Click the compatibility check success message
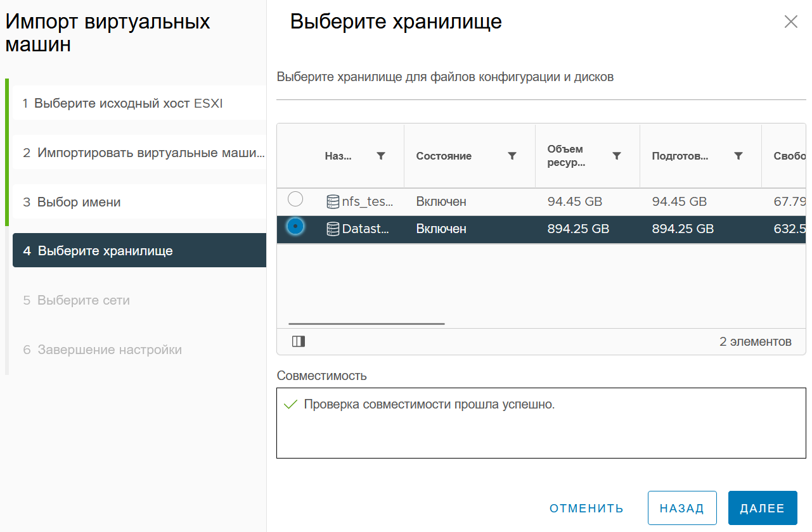 (x=429, y=405)
